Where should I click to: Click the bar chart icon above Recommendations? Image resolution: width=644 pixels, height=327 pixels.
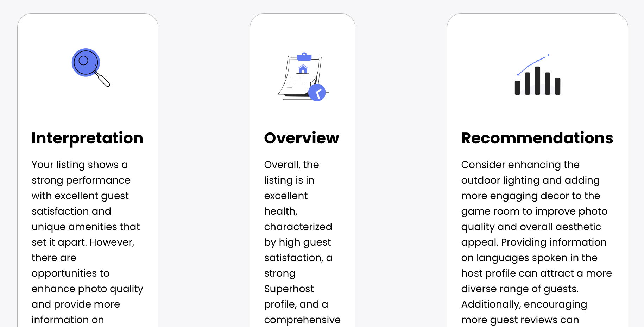coord(537,75)
